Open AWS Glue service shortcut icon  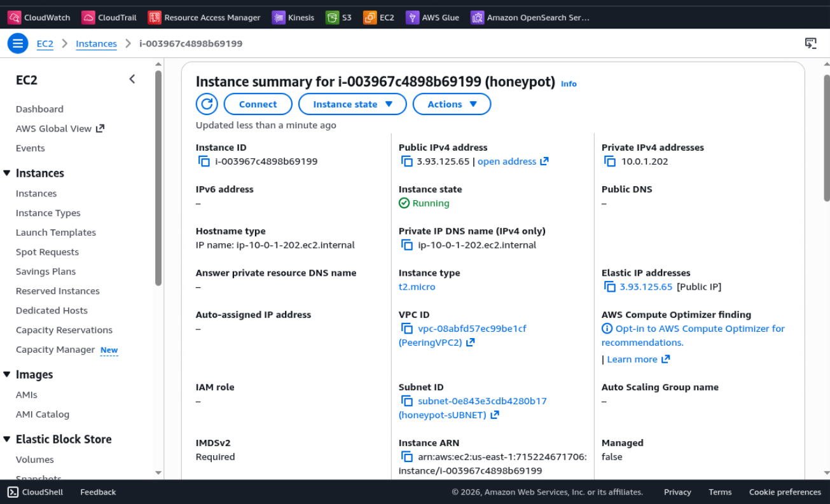[x=412, y=18]
